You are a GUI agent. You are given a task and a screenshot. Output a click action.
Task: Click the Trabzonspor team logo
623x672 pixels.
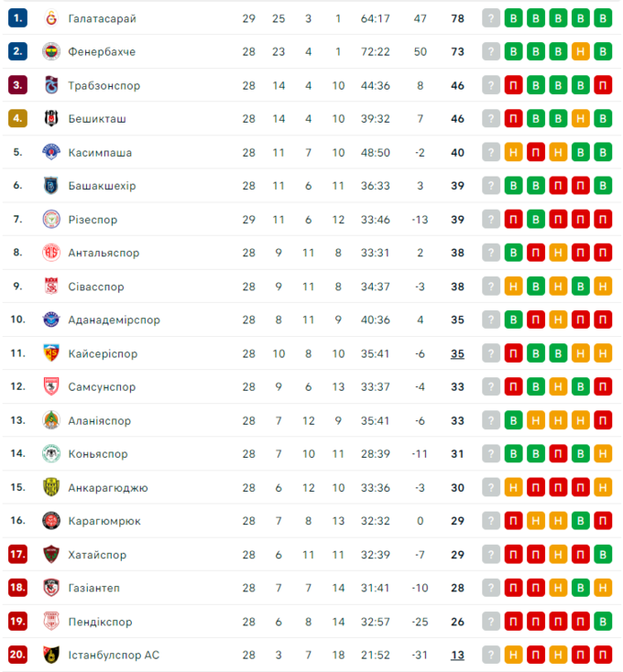click(x=50, y=85)
